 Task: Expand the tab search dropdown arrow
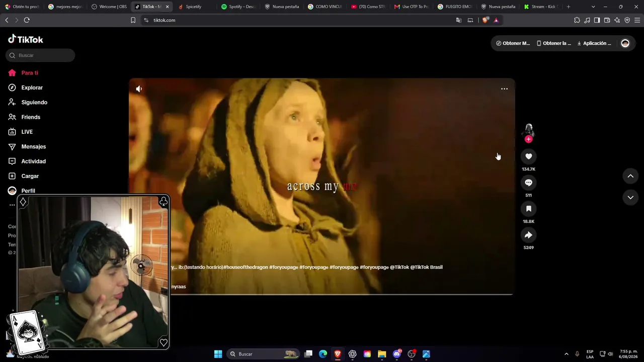[593, 7]
